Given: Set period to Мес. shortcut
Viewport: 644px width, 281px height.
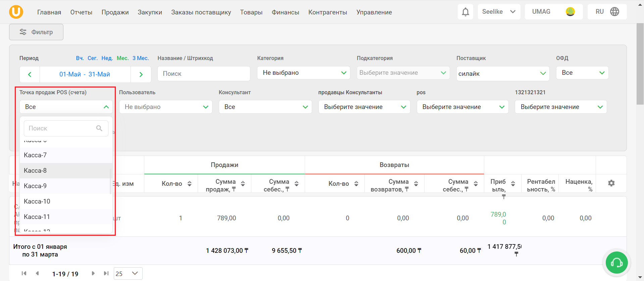Looking at the screenshot, I should pos(123,58).
